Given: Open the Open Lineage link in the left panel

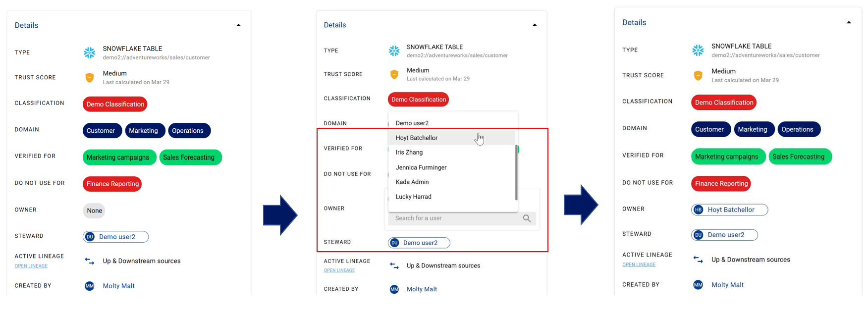Looking at the screenshot, I should tap(31, 266).
